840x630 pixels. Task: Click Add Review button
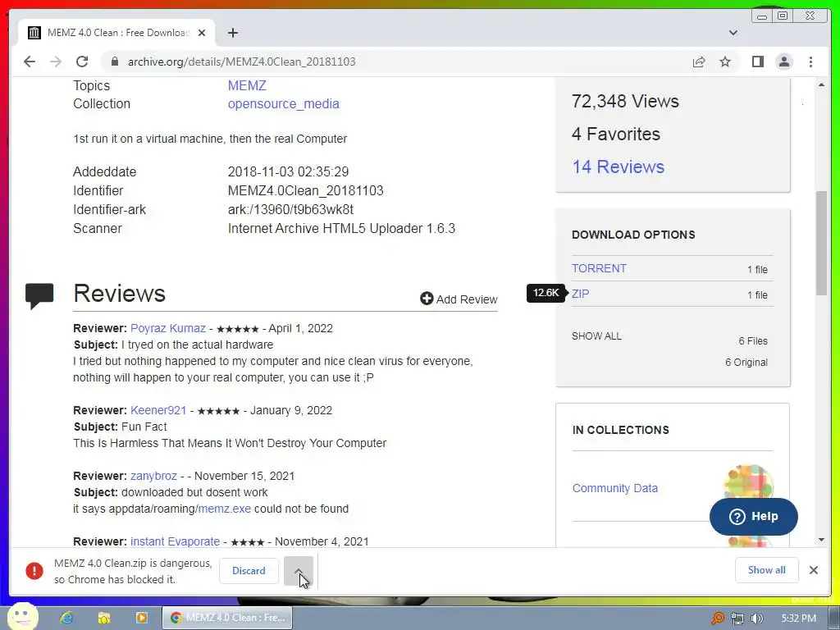point(459,299)
